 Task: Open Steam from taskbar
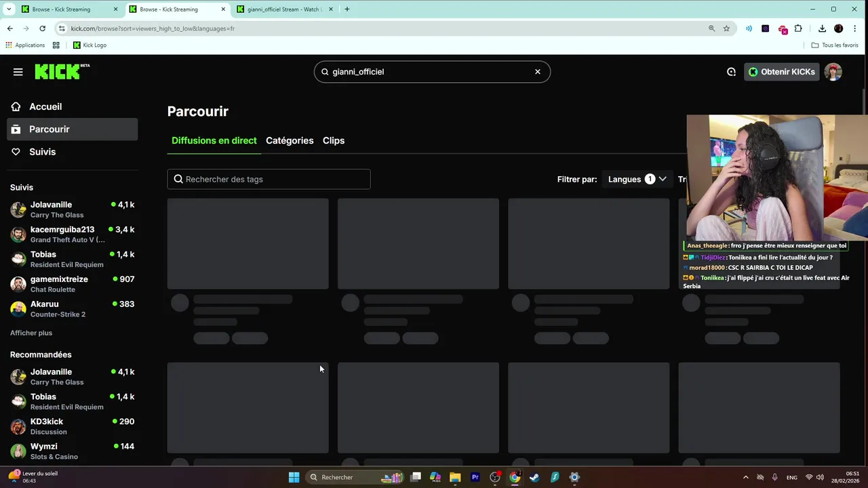[x=534, y=477]
